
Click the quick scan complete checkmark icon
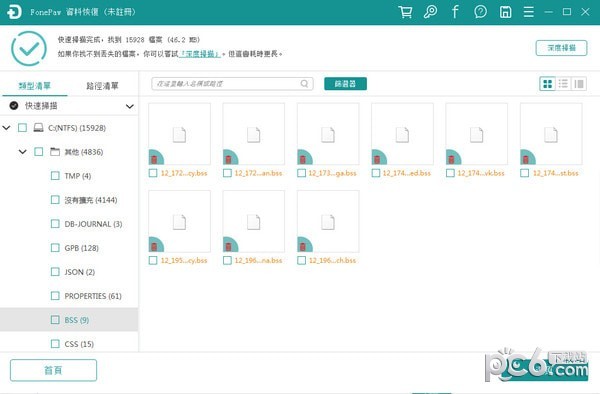(29, 49)
